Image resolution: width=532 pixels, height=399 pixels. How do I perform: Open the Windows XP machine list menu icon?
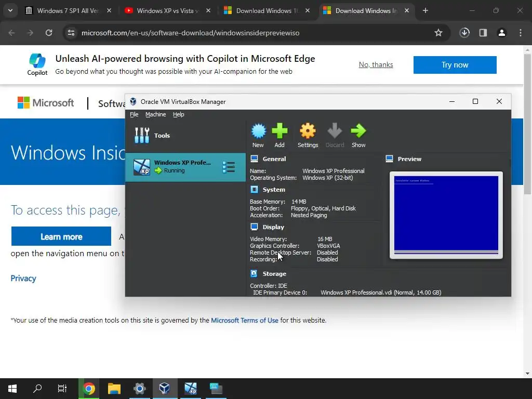click(x=229, y=167)
